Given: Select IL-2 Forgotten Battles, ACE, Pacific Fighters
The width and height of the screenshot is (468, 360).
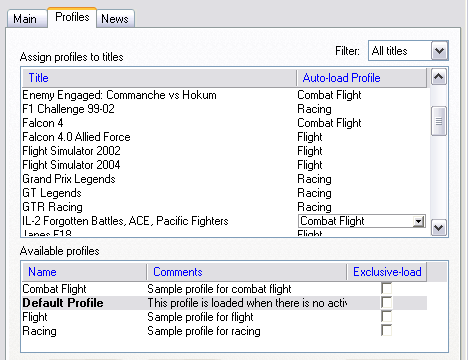Looking at the screenshot, I should pyautogui.click(x=125, y=221).
